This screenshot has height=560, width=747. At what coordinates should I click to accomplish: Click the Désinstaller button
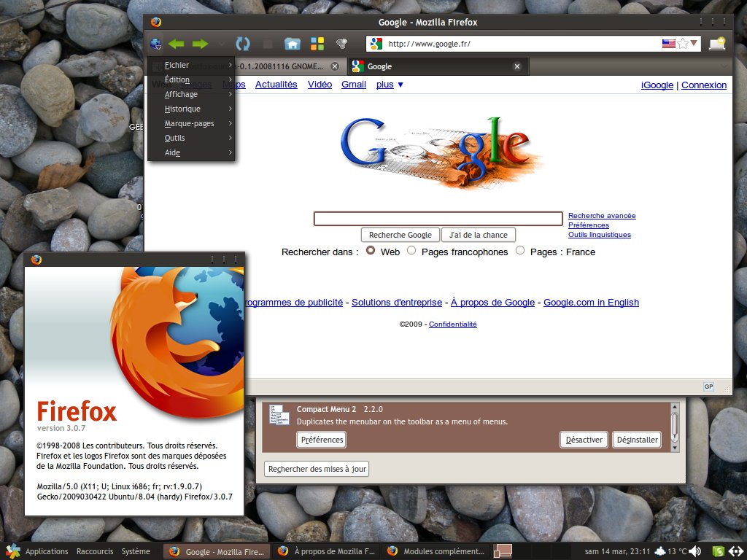pos(637,440)
